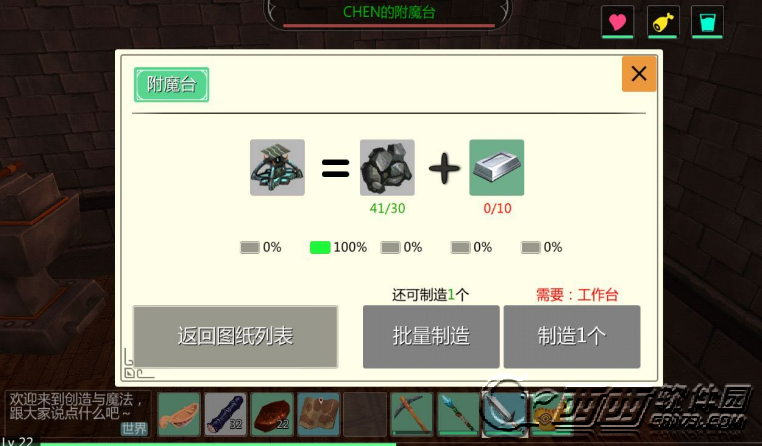The height and width of the screenshot is (446, 762).
Task: Select the wooden boat hotbar slot
Action: pyautogui.click(x=179, y=414)
